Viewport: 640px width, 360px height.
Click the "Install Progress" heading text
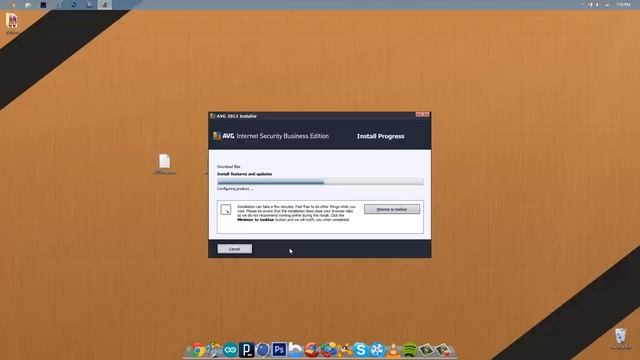click(x=380, y=136)
